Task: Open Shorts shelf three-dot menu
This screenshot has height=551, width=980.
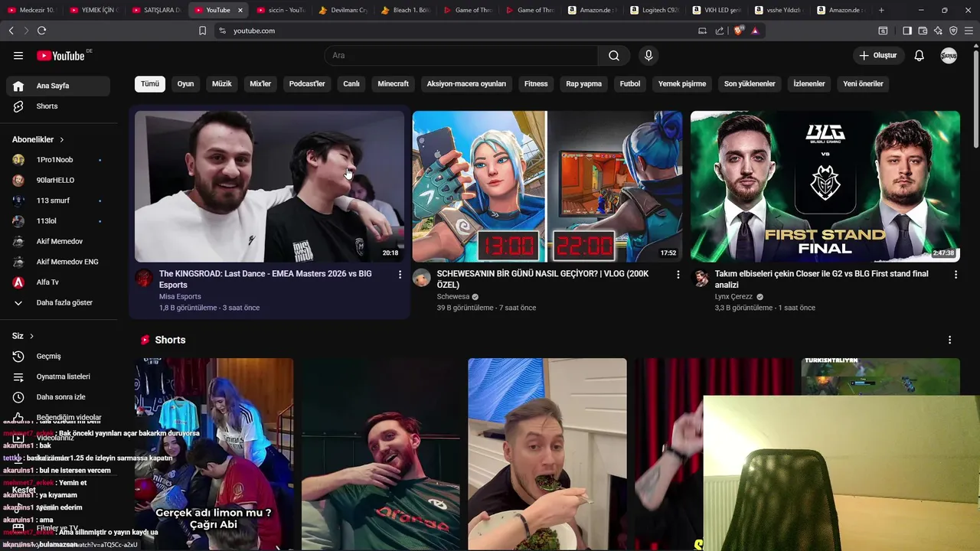Action: [949, 340]
